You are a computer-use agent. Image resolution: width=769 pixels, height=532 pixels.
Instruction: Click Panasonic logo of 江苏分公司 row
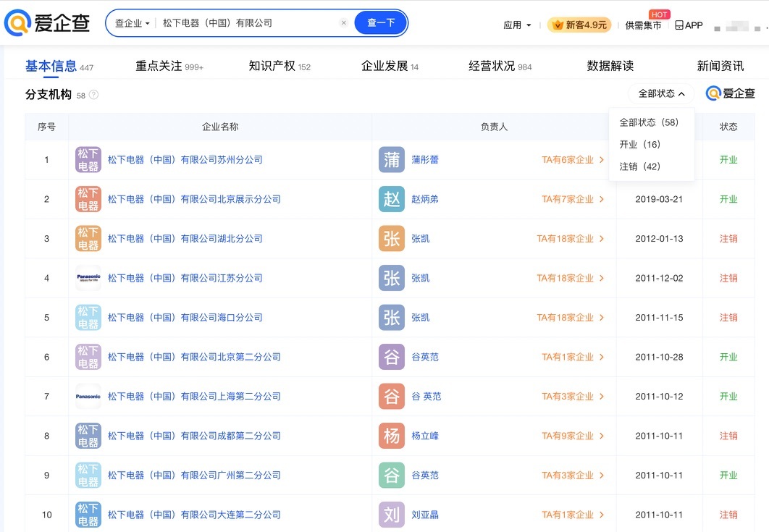88,278
